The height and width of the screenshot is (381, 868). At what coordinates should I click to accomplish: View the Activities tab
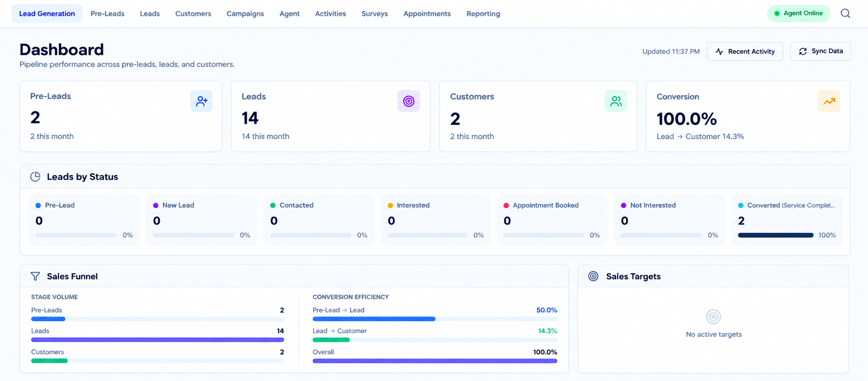[330, 14]
